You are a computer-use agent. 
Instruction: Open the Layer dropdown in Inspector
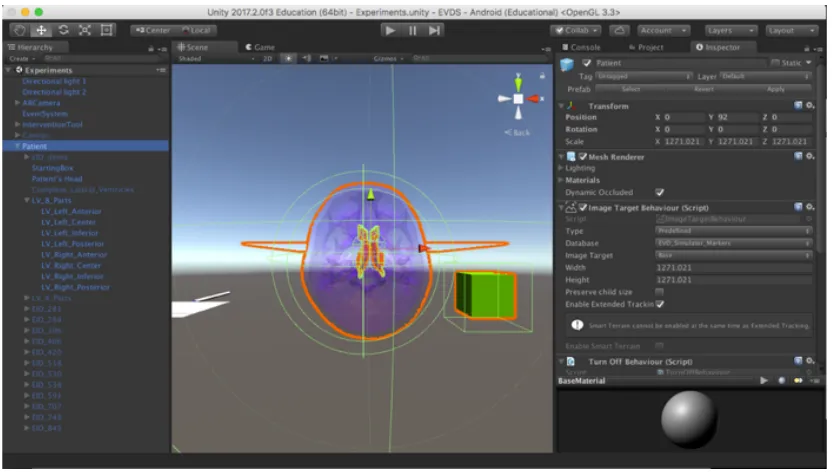point(765,76)
